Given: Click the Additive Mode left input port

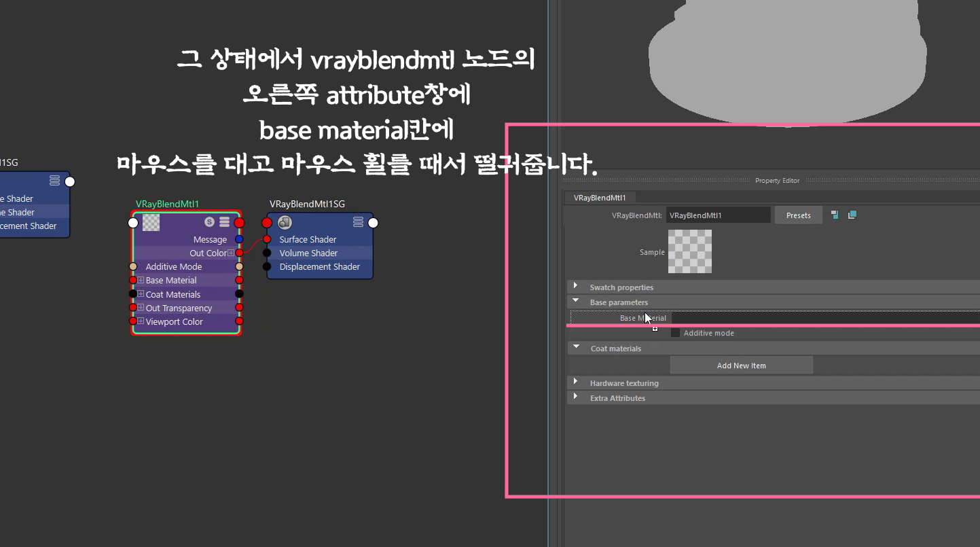Looking at the screenshot, I should [133, 266].
